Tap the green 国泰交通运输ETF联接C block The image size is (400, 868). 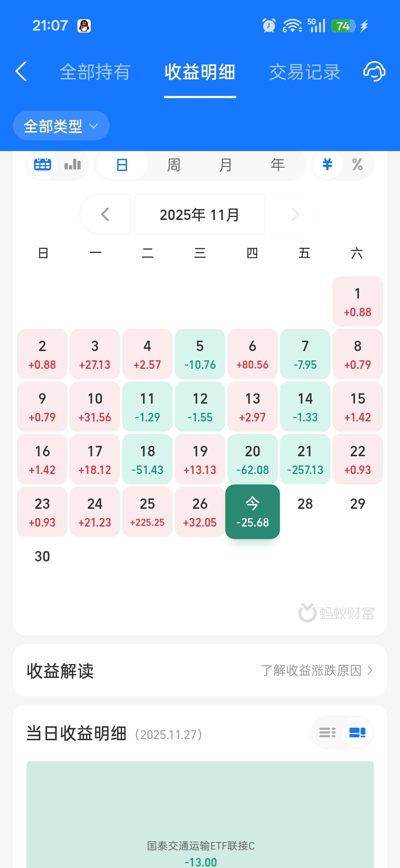(x=200, y=815)
